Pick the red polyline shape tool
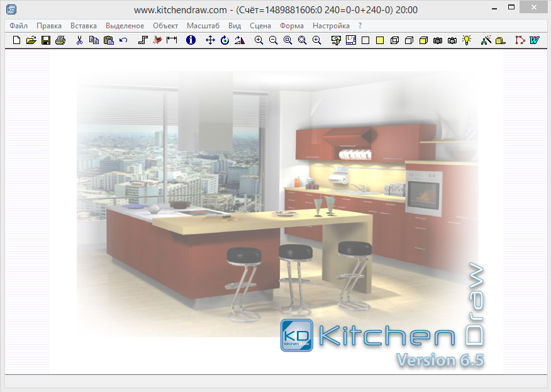 point(520,40)
